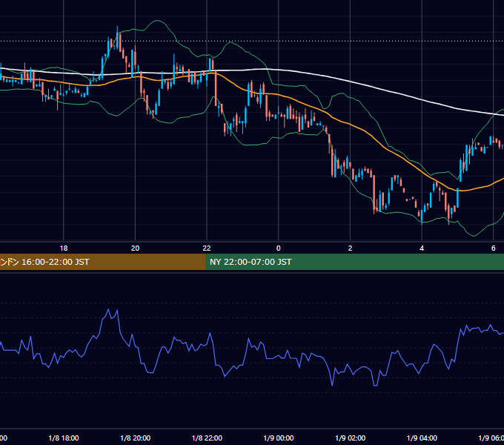This screenshot has width=504, height=445.
Task: Click the "1/9 00:00" date label
Action: 279,438
